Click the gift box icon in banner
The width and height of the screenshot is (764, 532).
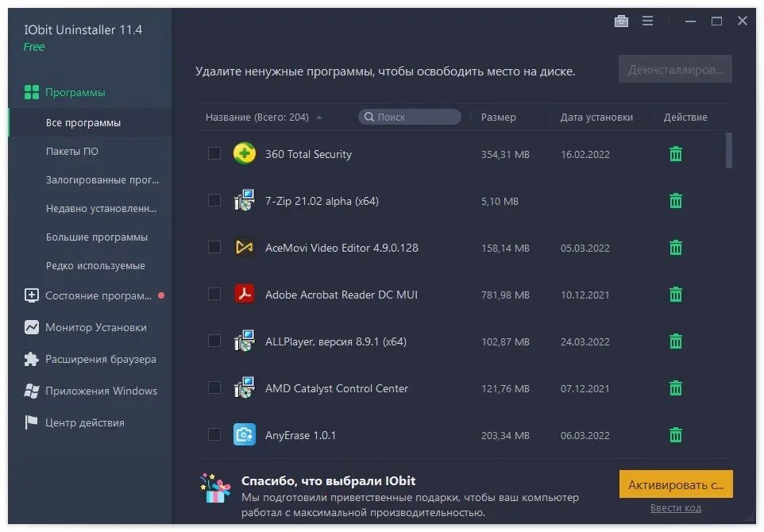click(x=215, y=488)
